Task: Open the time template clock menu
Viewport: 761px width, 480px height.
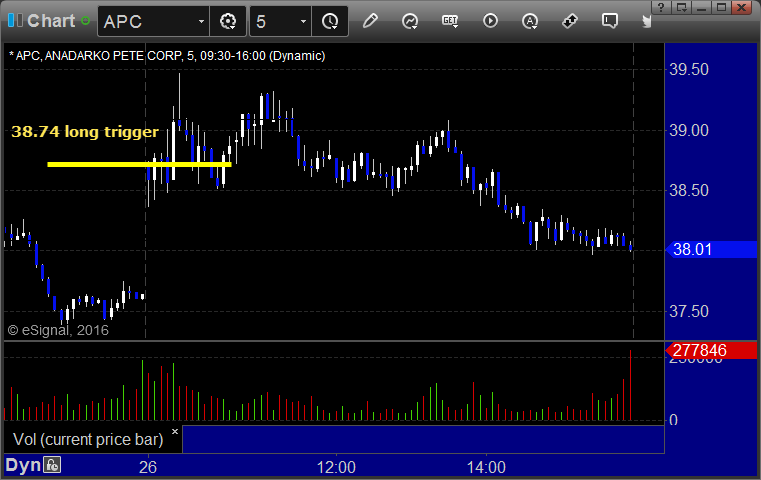Action: [330, 21]
